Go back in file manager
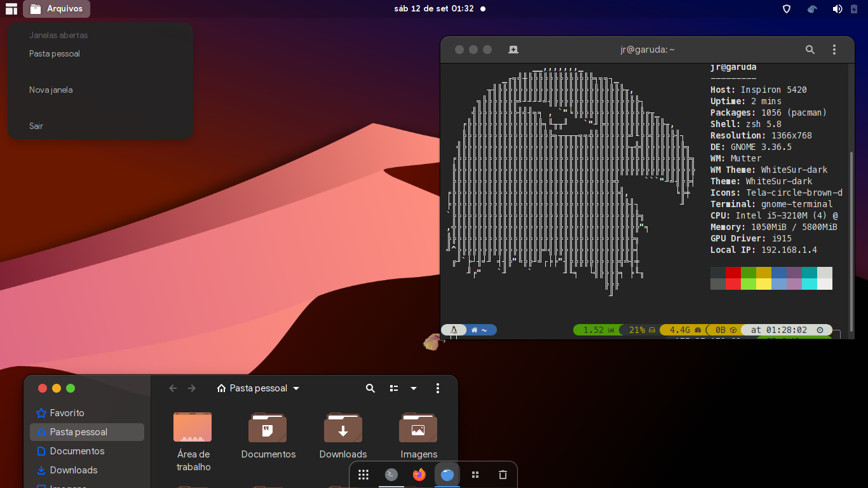Image resolution: width=868 pixels, height=488 pixels. [173, 388]
